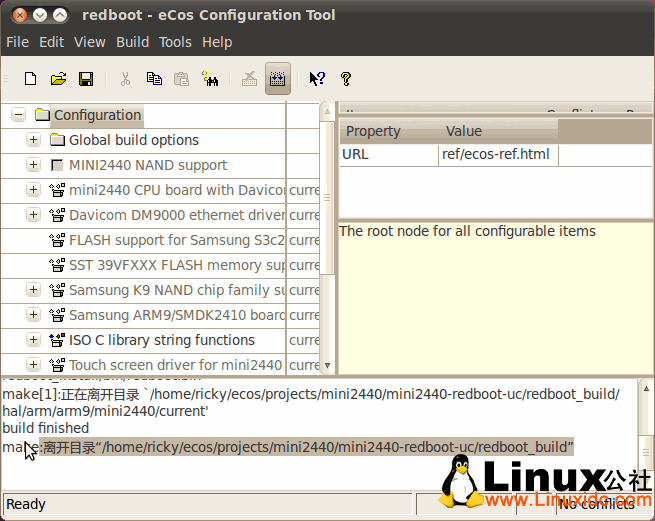Expand the ISO C library string functions node
This screenshot has height=521, width=655.
33,340
